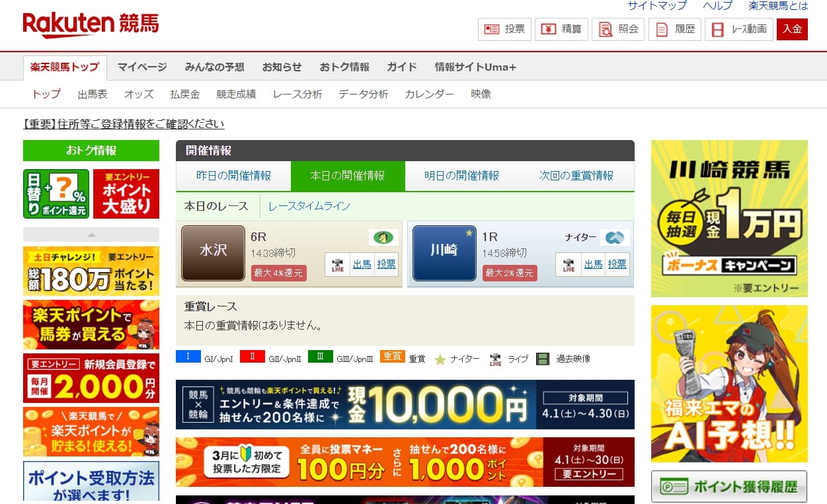The height and width of the screenshot is (504, 827).
Task: Open the マイページ menu item
Action: click(142, 67)
